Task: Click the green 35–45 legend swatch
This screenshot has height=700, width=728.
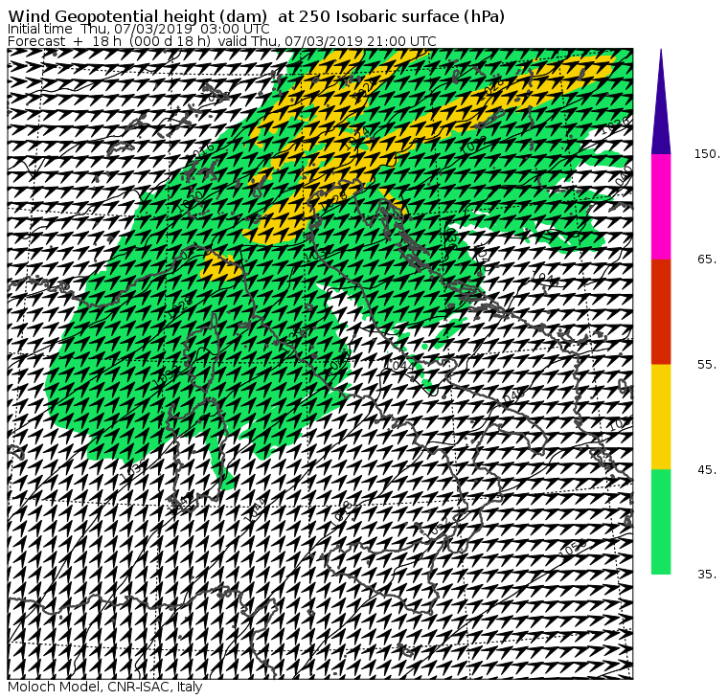Action: click(661, 522)
